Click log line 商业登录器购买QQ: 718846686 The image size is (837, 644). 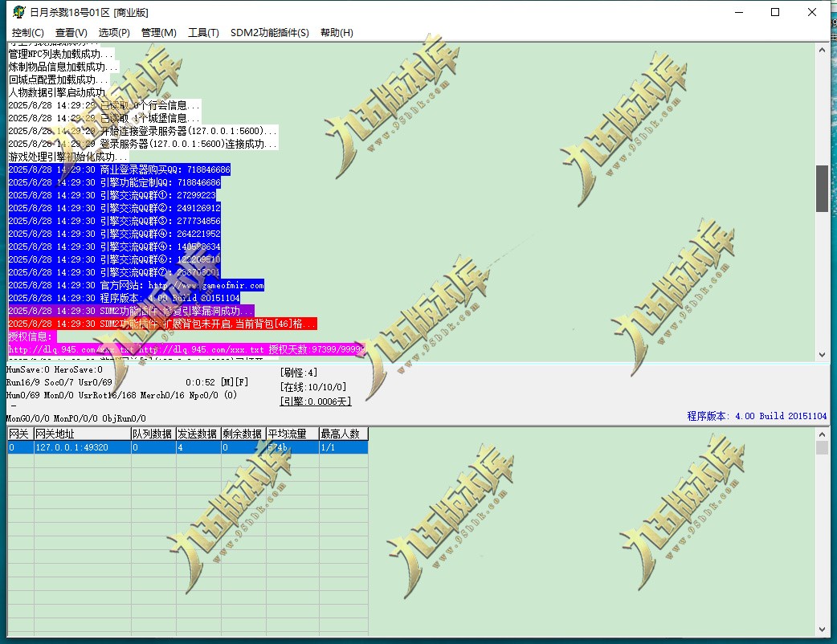tap(119, 169)
